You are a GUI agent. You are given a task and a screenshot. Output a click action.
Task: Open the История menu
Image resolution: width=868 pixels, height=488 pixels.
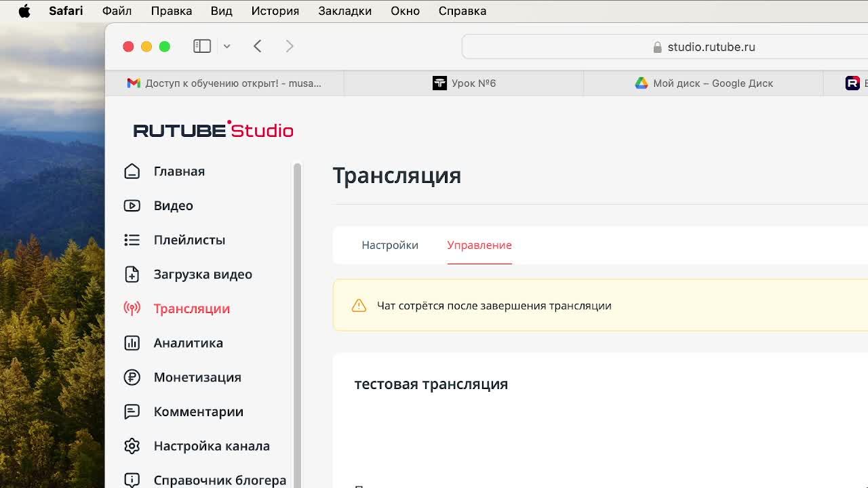point(275,11)
